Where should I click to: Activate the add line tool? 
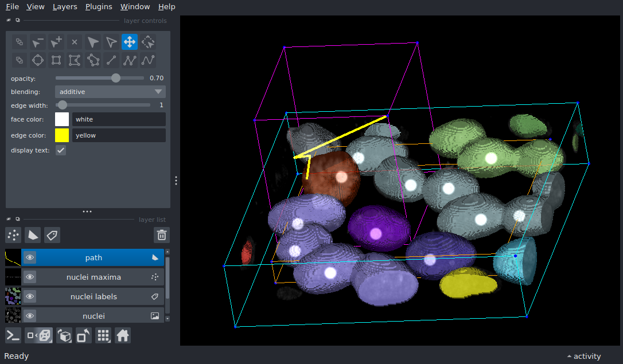coord(111,60)
